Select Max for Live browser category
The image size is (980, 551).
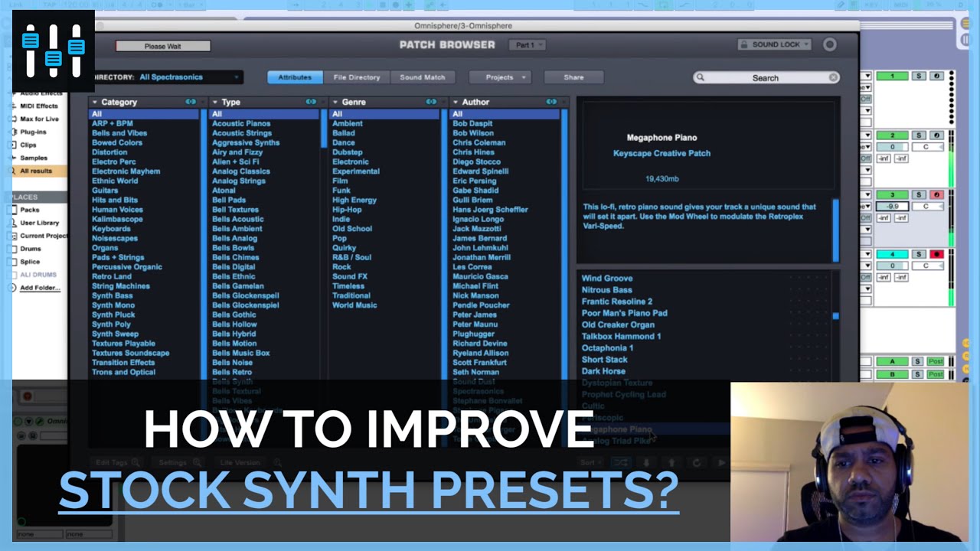tap(39, 119)
